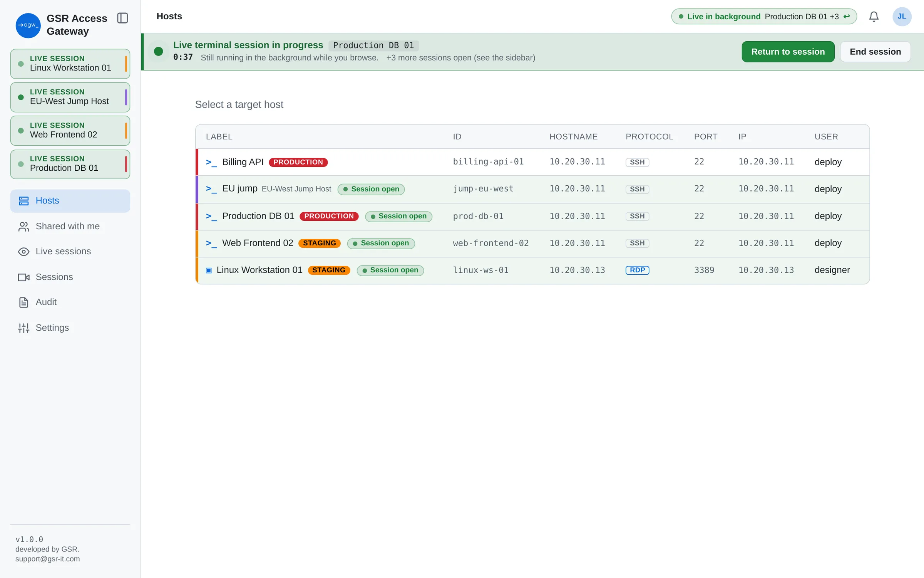The image size is (924, 578).
Task: Click the Audit document icon
Action: (x=24, y=302)
